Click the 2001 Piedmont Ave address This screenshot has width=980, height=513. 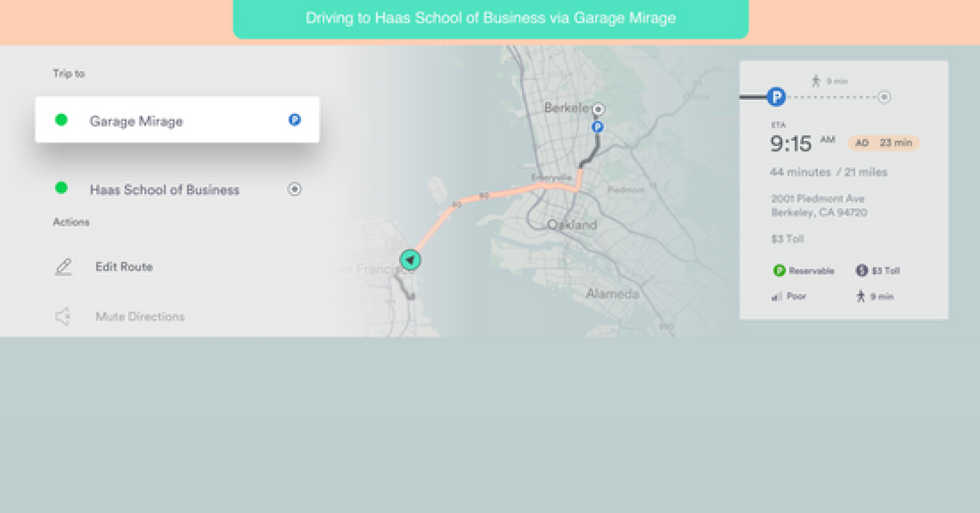coord(819,205)
